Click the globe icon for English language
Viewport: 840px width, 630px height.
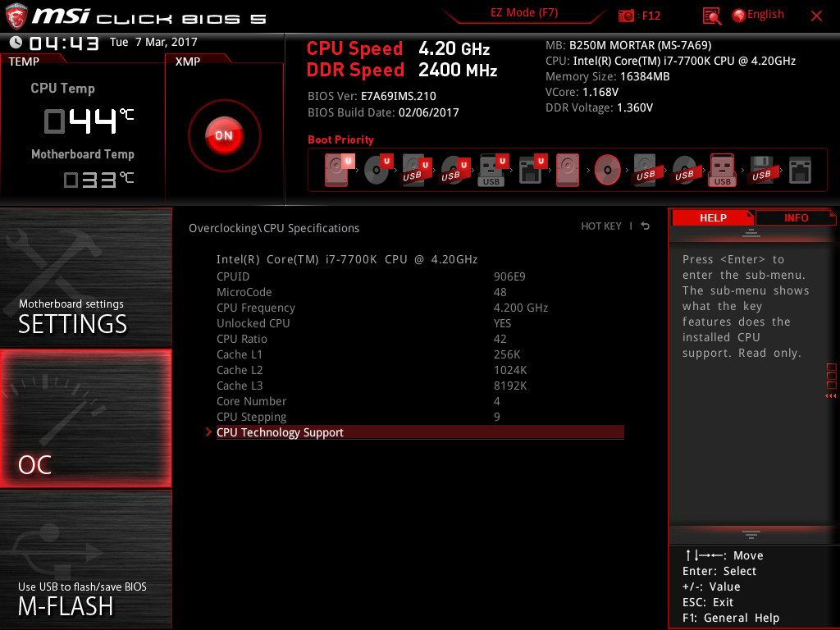[x=738, y=15]
